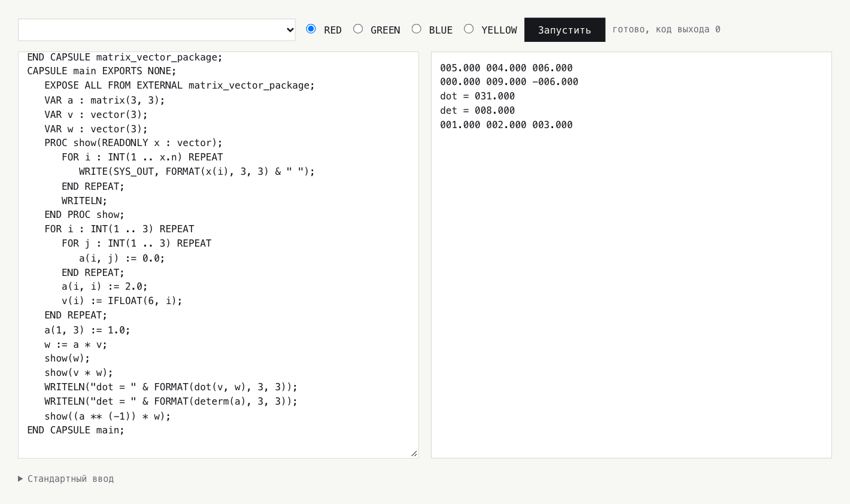Click the 'v(i) := IFLOAT(6, i);' line

point(122,301)
